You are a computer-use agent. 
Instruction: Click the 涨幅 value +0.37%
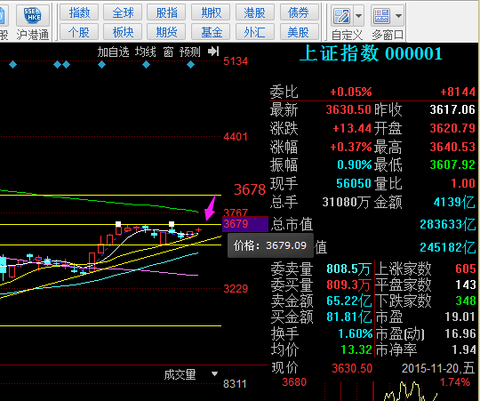point(351,147)
